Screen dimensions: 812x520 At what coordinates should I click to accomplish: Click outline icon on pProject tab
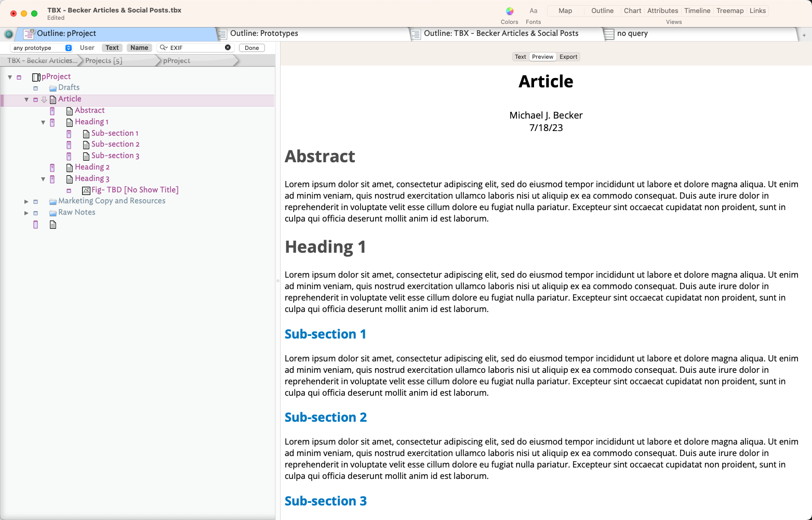point(29,34)
